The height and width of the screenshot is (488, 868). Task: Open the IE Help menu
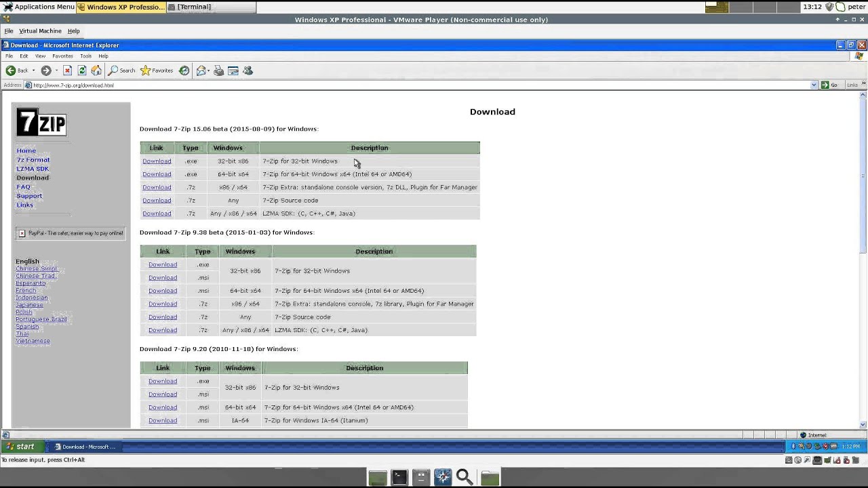click(103, 56)
